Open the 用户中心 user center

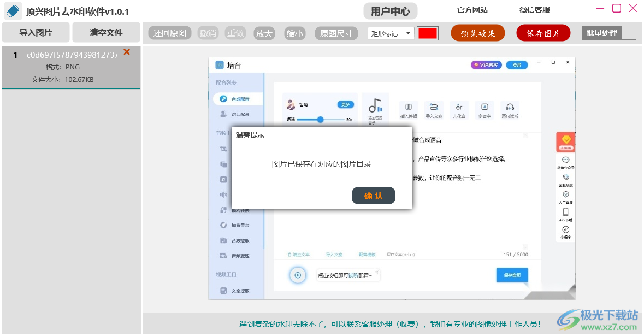tap(390, 11)
